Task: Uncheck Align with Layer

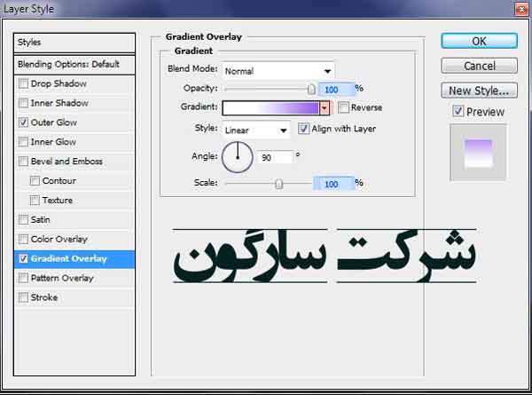Action: (304, 129)
